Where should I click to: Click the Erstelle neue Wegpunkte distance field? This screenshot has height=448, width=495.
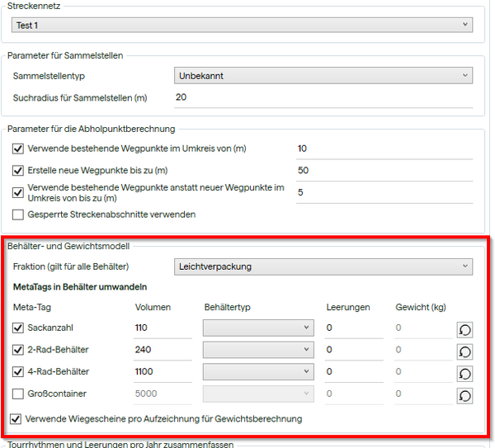pyautogui.click(x=384, y=170)
